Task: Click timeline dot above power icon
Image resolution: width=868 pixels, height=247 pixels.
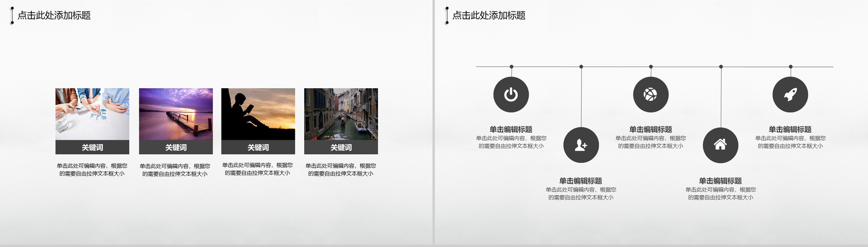Action: pyautogui.click(x=512, y=67)
